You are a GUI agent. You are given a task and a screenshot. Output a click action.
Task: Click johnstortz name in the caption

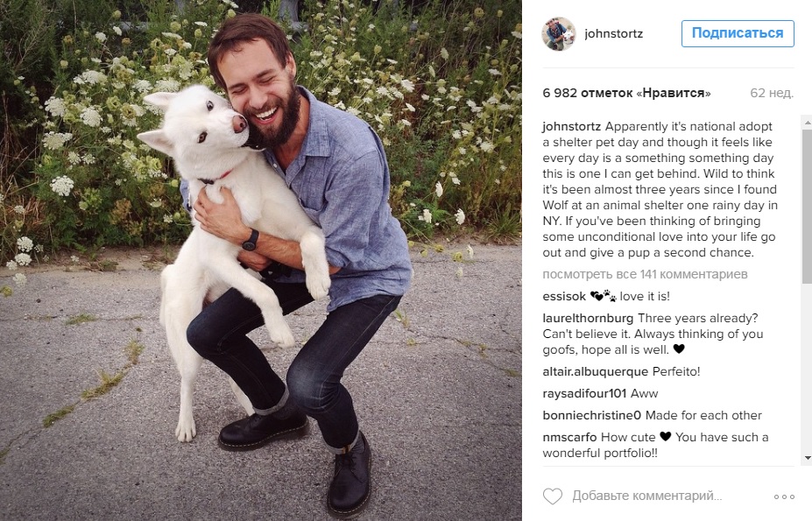point(572,126)
